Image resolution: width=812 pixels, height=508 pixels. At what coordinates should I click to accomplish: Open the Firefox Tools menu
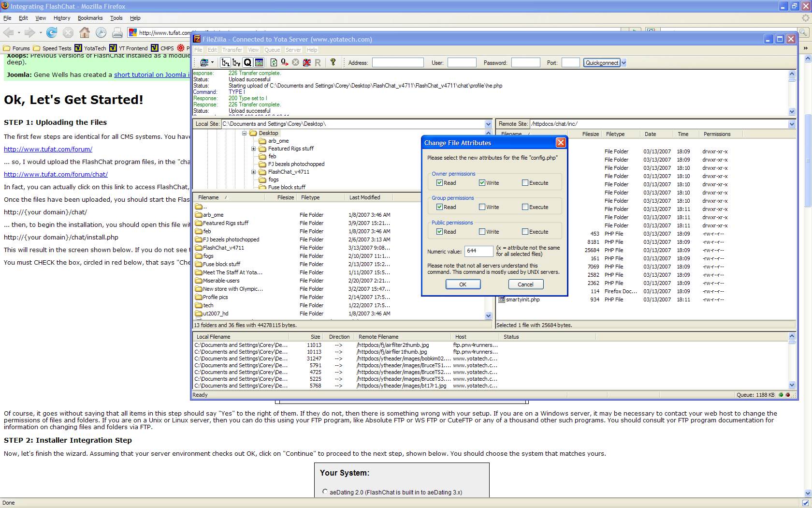click(x=116, y=18)
